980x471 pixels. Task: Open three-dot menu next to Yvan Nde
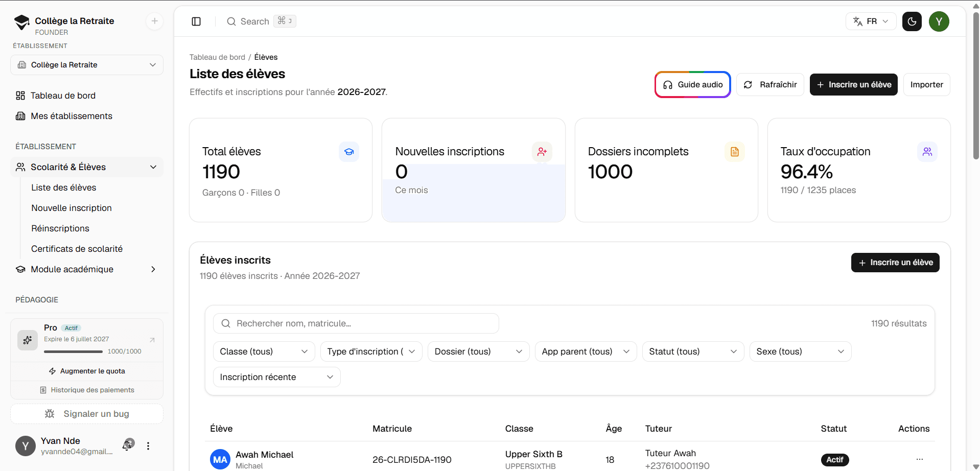tap(148, 446)
